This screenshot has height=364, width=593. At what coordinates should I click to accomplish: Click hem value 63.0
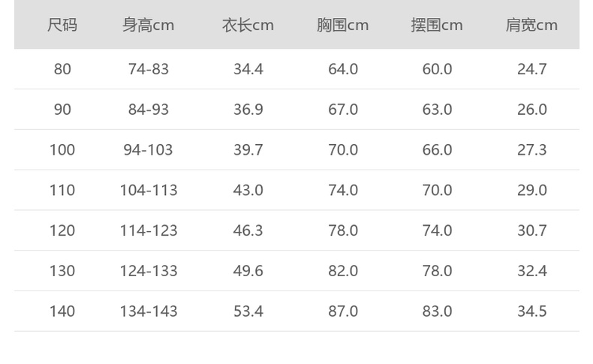(437, 110)
